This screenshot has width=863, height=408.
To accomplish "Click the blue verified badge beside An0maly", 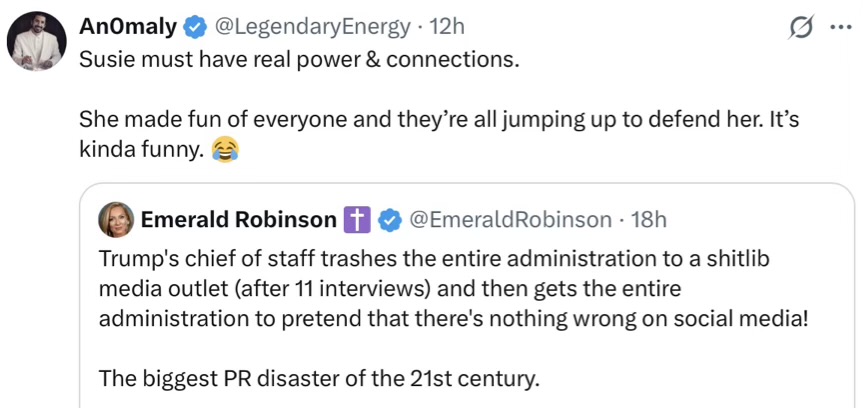I will click(x=195, y=28).
